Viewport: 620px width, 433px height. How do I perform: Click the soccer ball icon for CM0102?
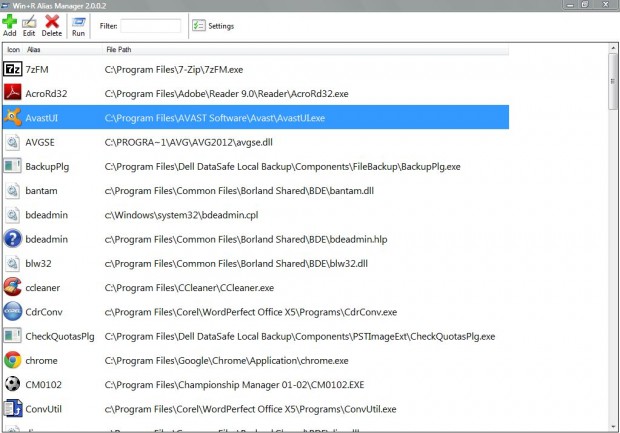pos(12,384)
